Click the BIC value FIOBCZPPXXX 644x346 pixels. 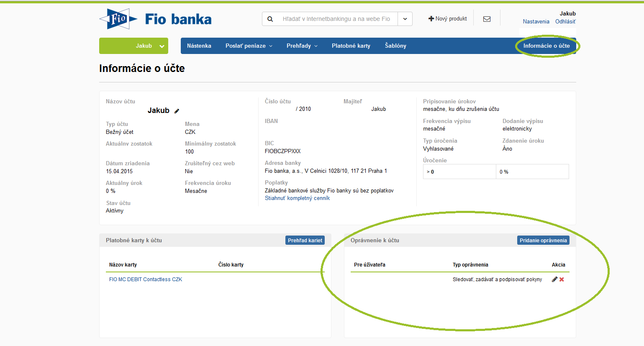coord(283,151)
